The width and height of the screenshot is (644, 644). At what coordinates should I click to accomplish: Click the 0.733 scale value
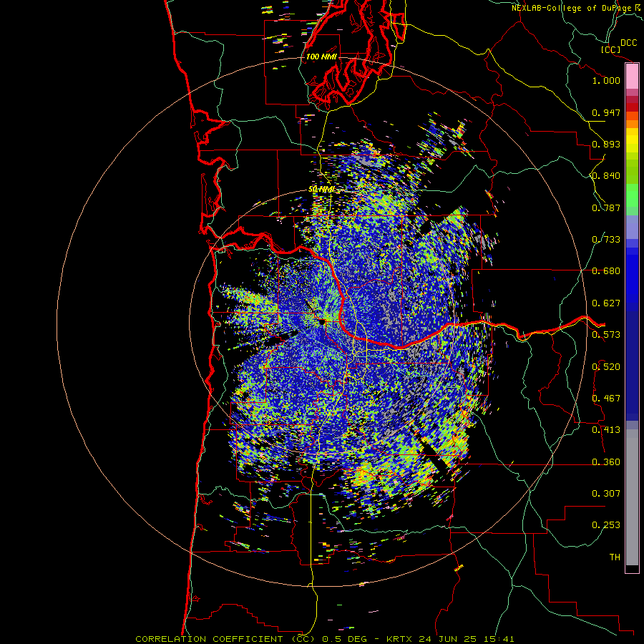point(606,240)
